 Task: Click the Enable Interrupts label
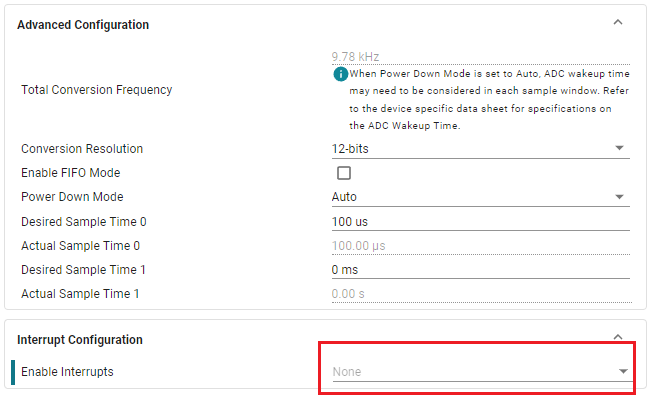pos(67,372)
